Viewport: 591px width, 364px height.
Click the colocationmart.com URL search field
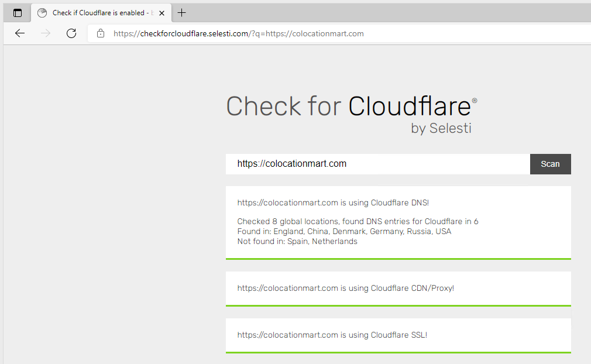(x=377, y=164)
